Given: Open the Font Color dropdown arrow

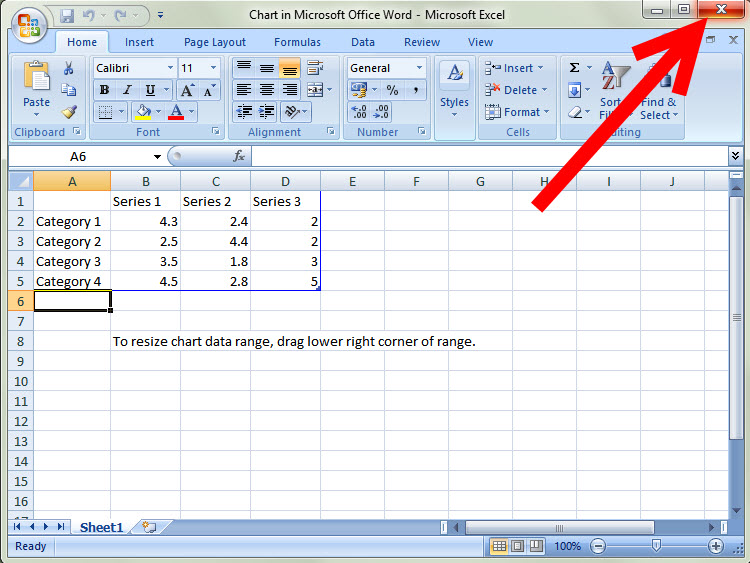Looking at the screenshot, I should click(192, 112).
